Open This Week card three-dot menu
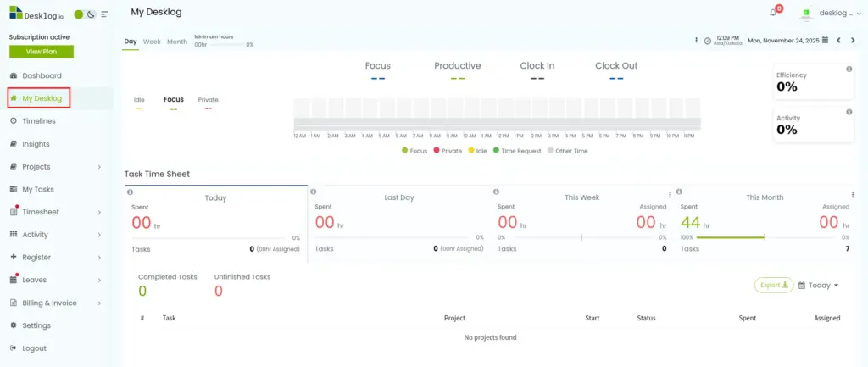This screenshot has width=868, height=367. point(670,194)
